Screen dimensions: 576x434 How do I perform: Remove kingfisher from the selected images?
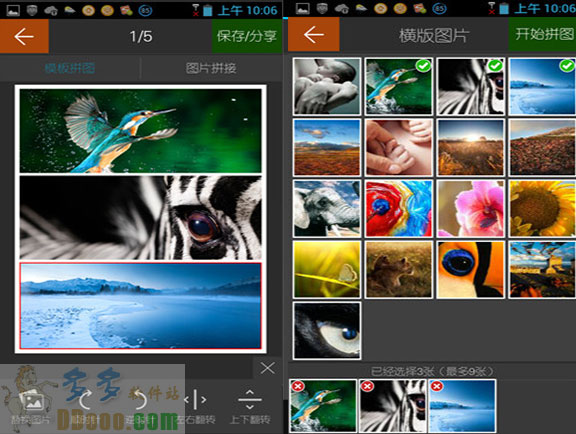click(x=298, y=386)
